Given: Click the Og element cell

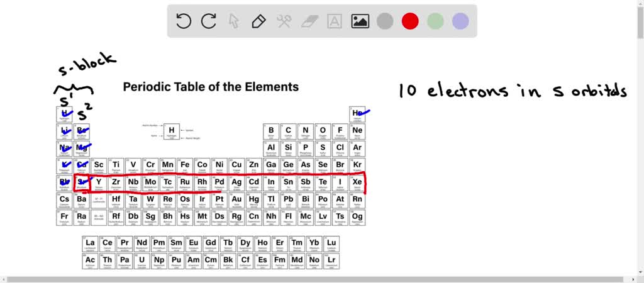Looking at the screenshot, I should (357, 218).
